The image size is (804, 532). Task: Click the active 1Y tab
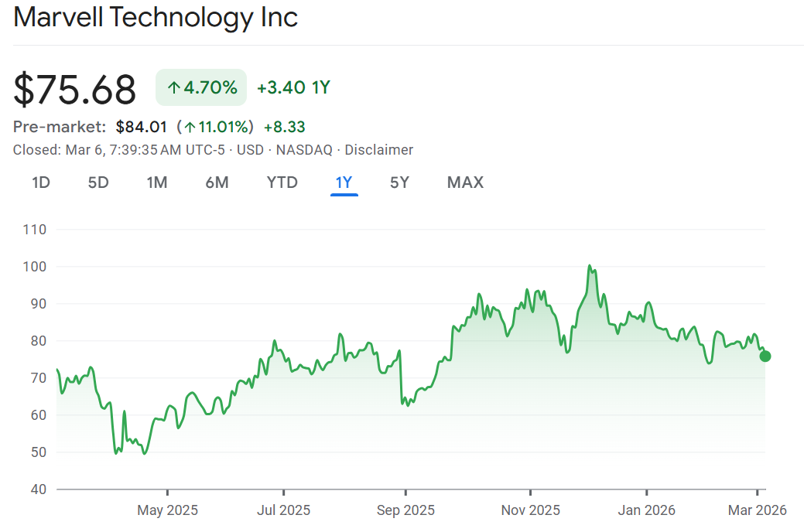coord(344,182)
